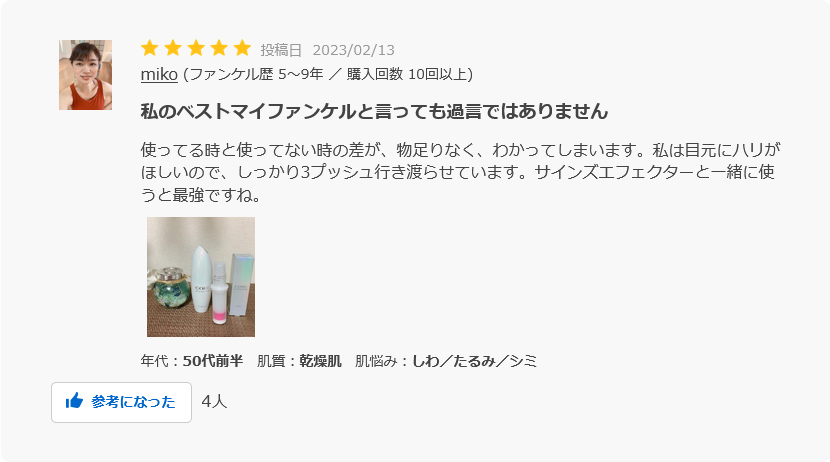Click the fourth gold rating star
Screen dimensions: 830x462
[x=219, y=48]
